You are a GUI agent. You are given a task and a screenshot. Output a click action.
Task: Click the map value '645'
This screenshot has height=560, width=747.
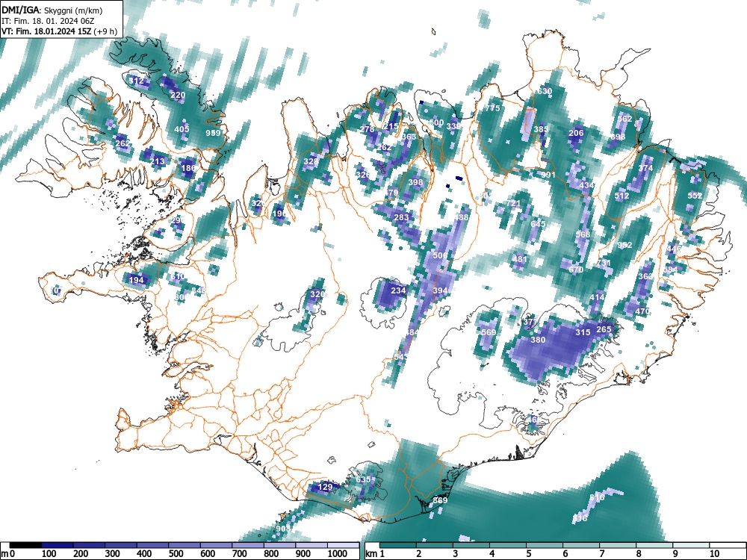(x=538, y=224)
